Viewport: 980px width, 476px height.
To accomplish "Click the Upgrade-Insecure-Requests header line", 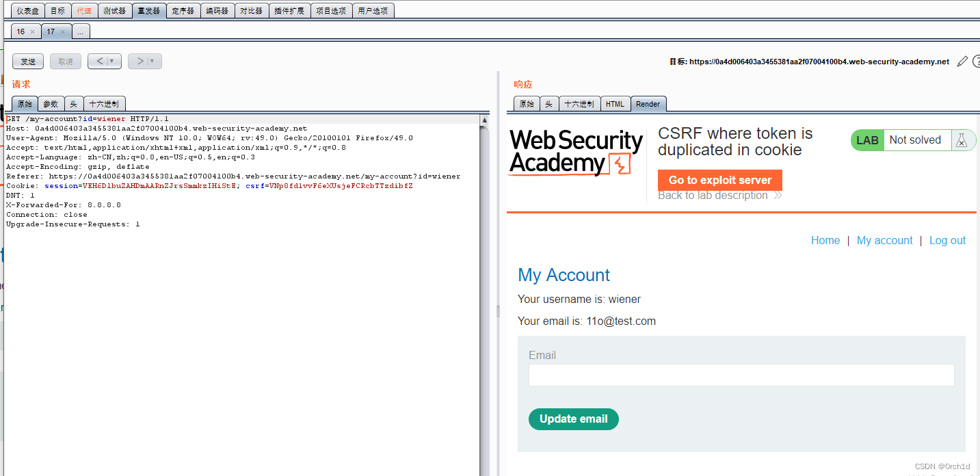I will [x=73, y=224].
